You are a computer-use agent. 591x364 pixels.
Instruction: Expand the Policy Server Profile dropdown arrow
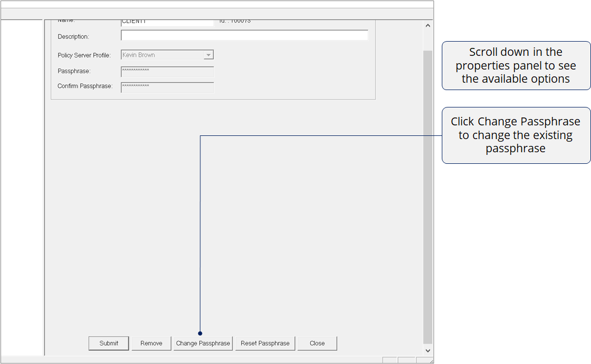point(208,55)
